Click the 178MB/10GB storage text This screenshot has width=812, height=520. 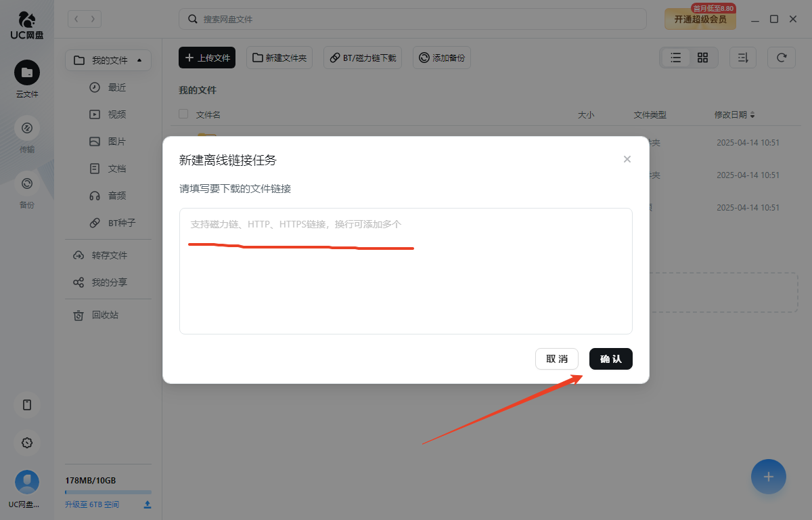(91, 480)
